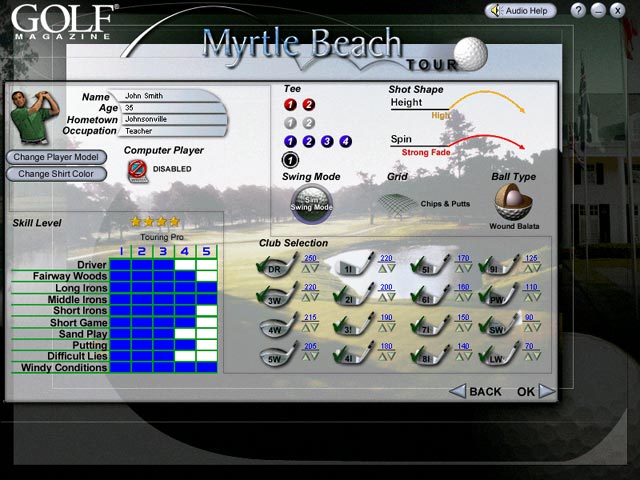Click the 9I iron club icon

[x=499, y=264]
